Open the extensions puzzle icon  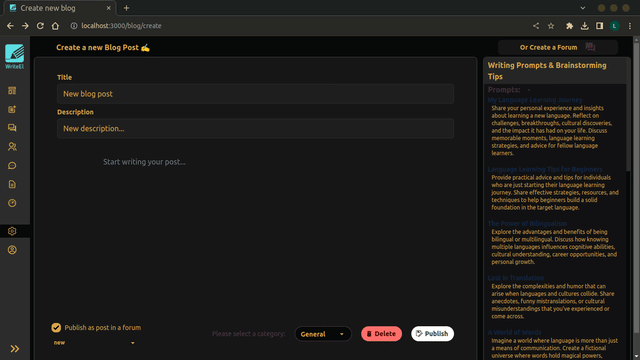(x=569, y=26)
